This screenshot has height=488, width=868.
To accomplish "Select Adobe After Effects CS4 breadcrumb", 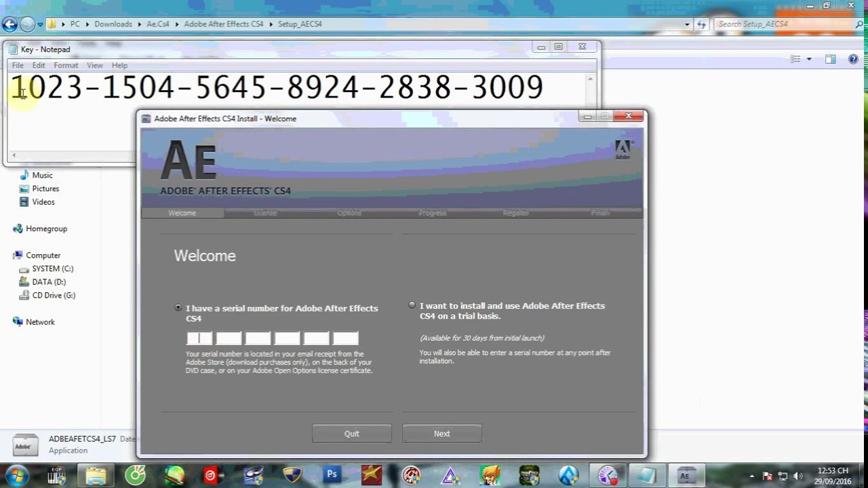I will (224, 24).
